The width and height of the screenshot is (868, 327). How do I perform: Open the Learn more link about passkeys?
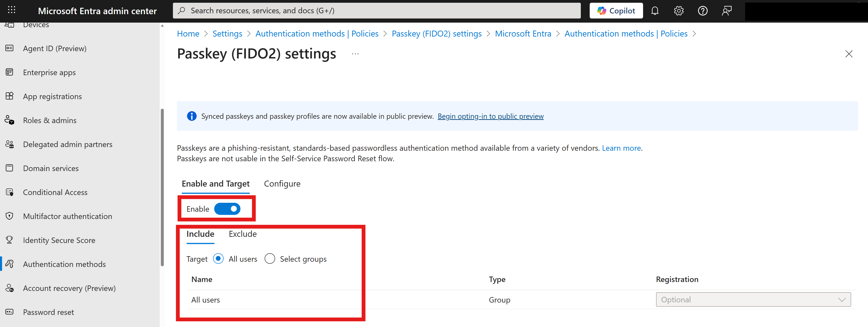[621, 148]
